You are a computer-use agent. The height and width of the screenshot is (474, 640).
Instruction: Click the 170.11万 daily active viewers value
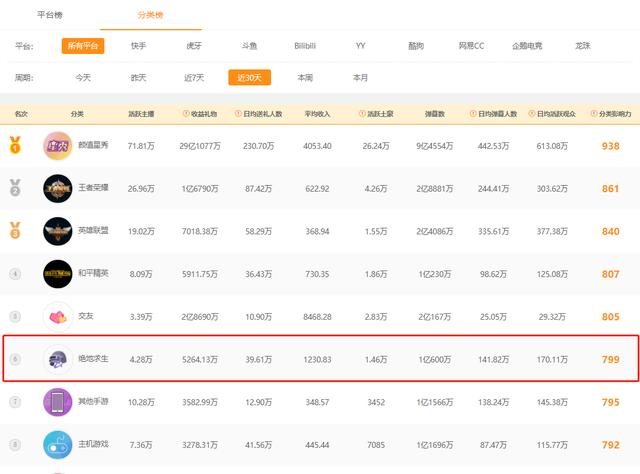(552, 360)
